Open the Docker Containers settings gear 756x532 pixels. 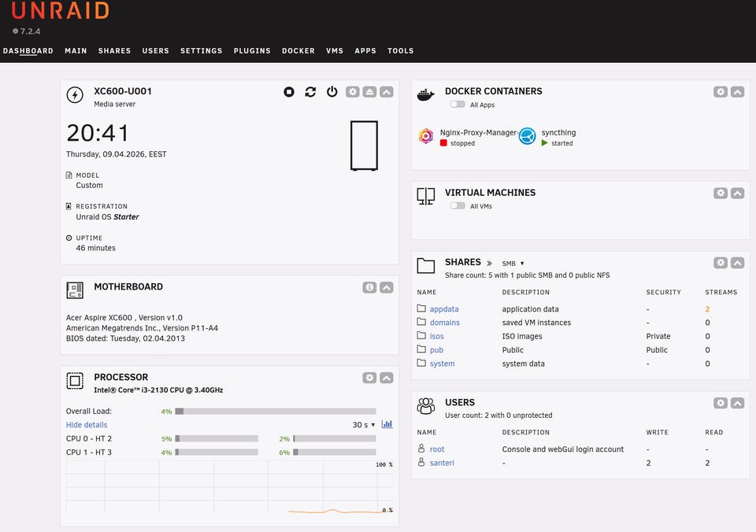tap(721, 91)
